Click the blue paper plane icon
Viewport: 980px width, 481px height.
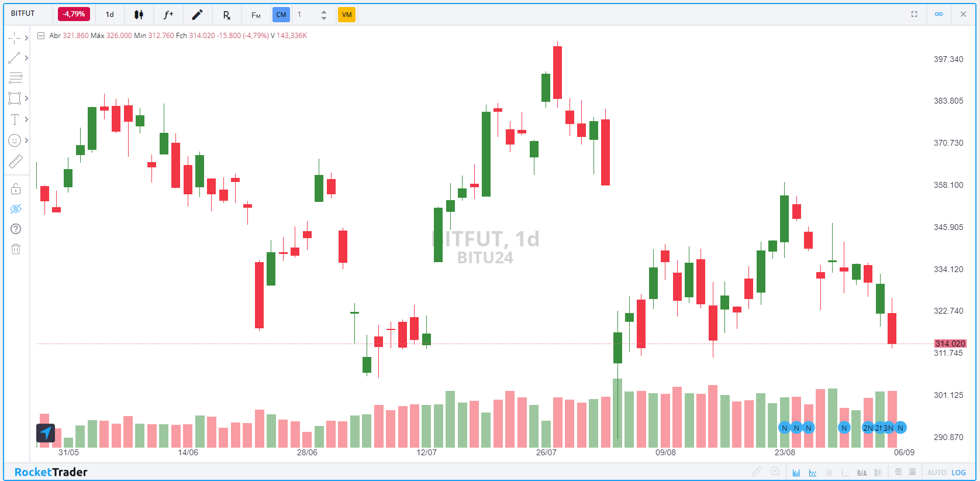(46, 433)
